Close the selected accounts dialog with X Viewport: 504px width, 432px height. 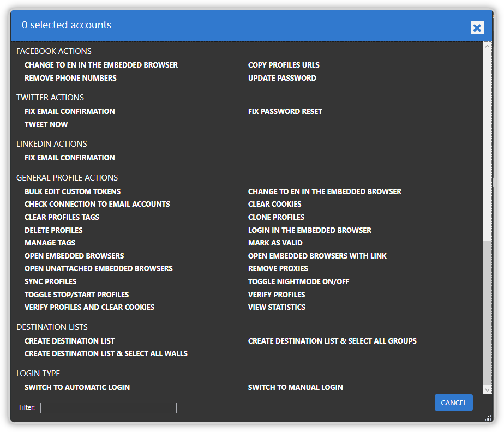point(477,28)
